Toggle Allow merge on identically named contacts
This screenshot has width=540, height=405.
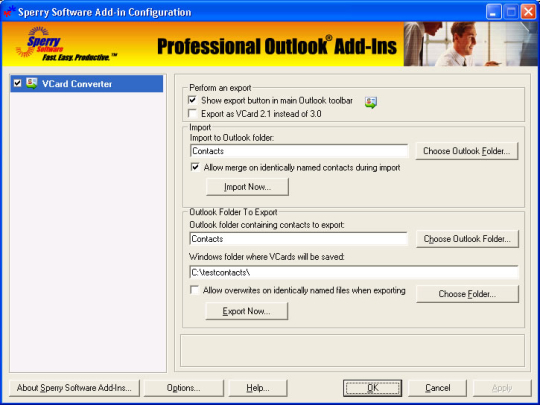[x=195, y=167]
